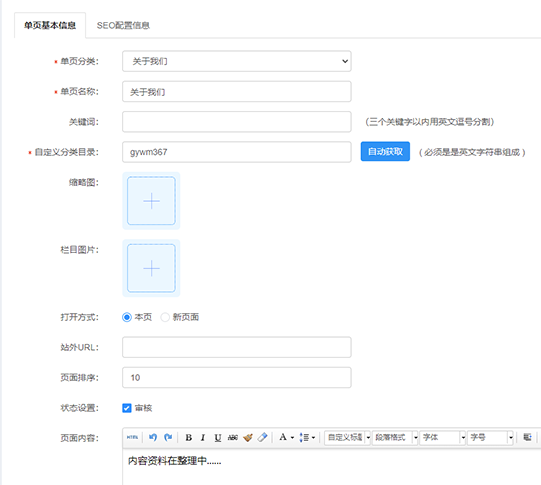
Task: Open the font color picker arrow
Action: pyautogui.click(x=292, y=437)
